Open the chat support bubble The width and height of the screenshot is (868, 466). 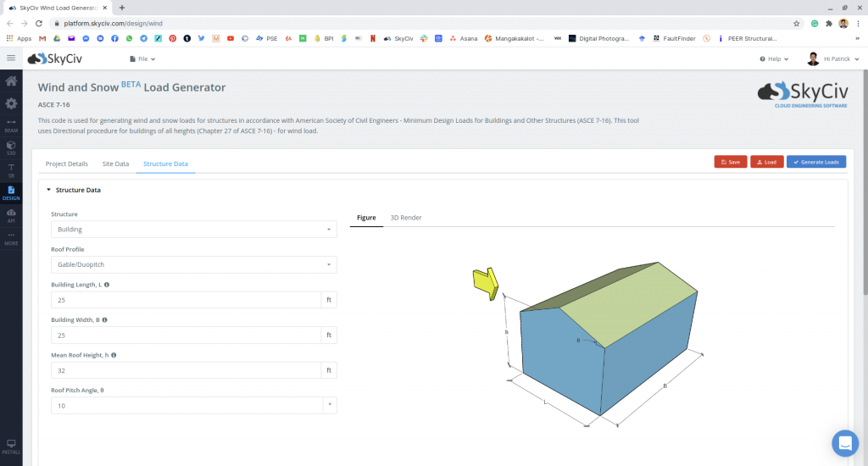pyautogui.click(x=844, y=442)
